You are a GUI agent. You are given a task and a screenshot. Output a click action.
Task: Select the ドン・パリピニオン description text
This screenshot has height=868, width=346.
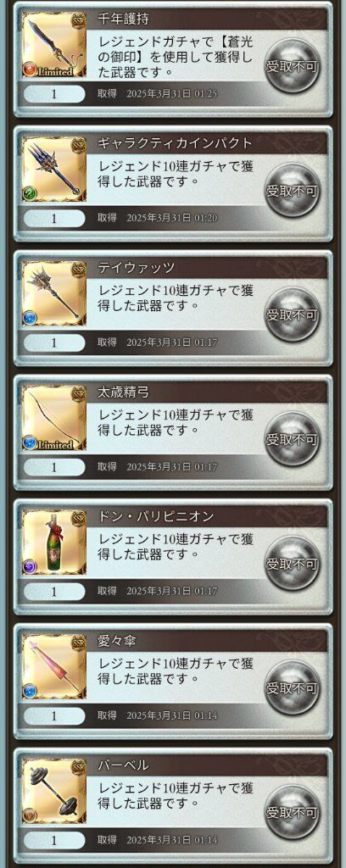coord(176,546)
